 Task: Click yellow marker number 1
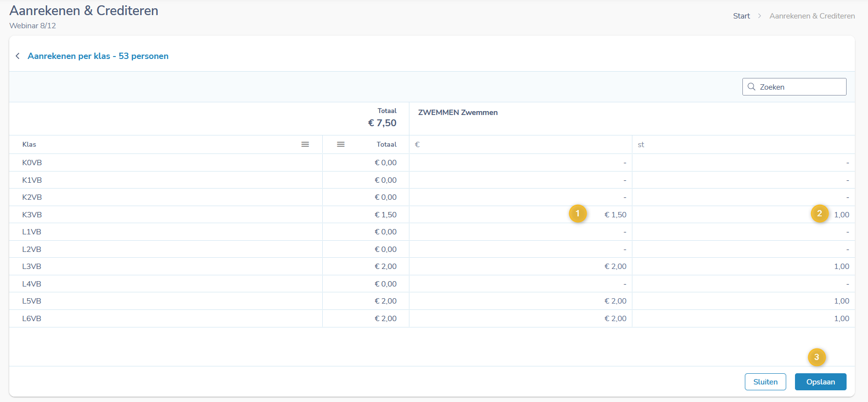point(577,213)
